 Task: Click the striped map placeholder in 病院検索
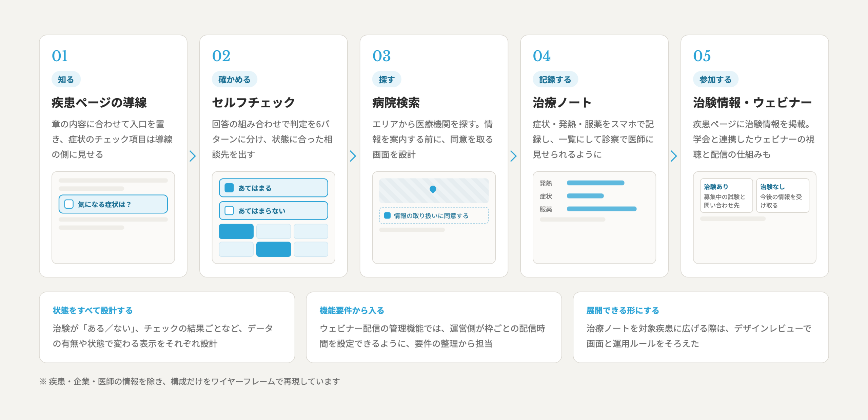tap(434, 190)
